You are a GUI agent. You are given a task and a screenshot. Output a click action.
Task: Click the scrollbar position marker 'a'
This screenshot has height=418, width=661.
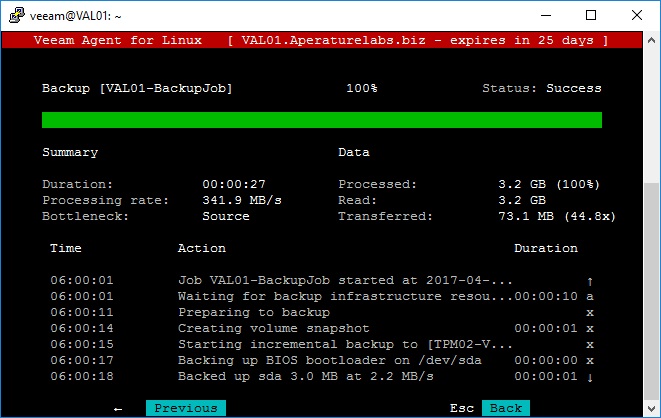pyautogui.click(x=590, y=296)
